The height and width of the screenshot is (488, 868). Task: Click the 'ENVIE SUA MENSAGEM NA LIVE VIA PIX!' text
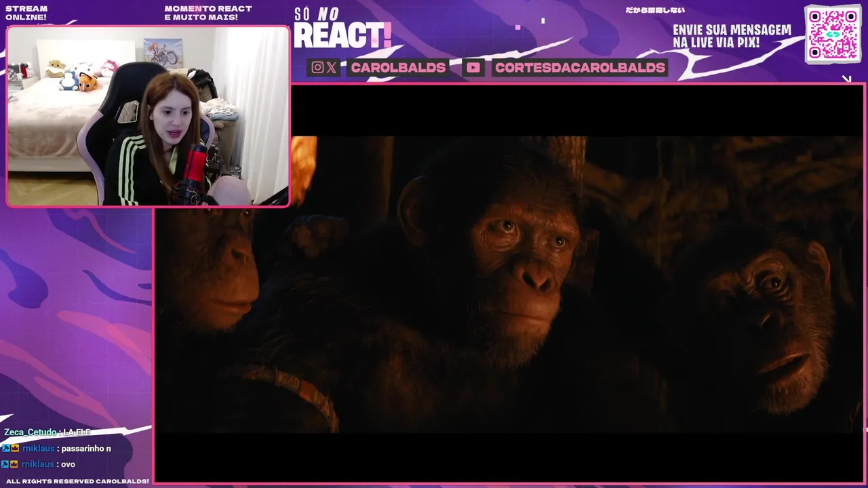pos(732,36)
